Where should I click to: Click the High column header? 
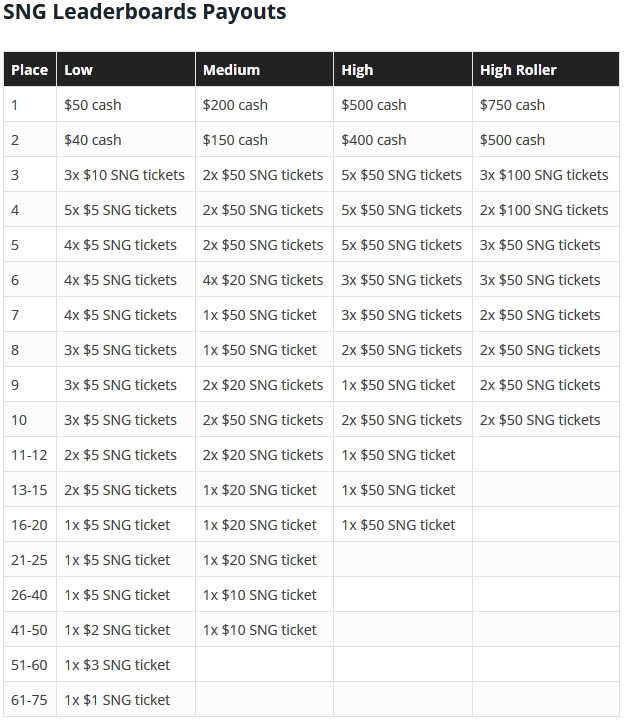403,70
